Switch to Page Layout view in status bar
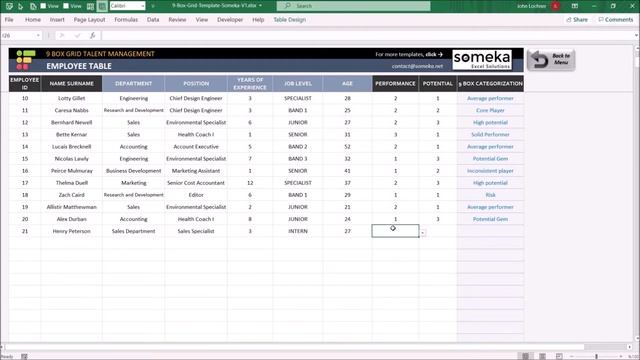 (542, 356)
